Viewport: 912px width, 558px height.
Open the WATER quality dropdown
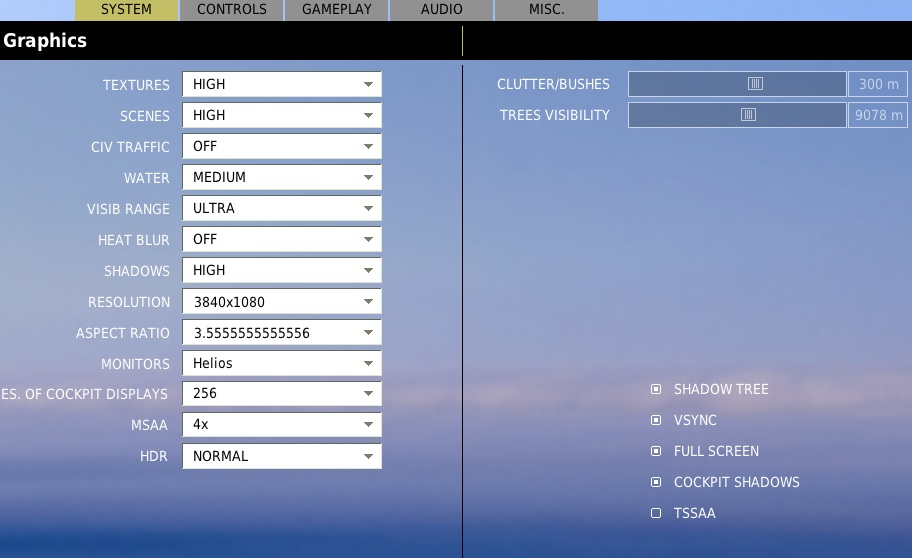tap(282, 177)
